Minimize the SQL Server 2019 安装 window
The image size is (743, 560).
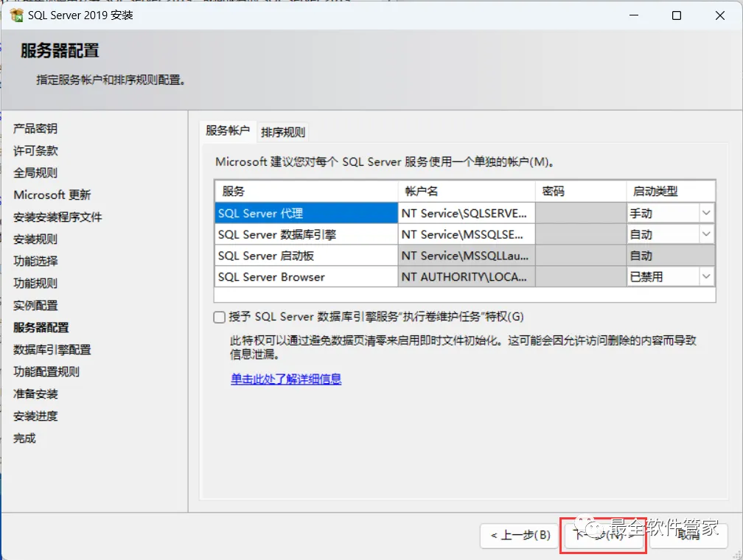[x=634, y=15]
